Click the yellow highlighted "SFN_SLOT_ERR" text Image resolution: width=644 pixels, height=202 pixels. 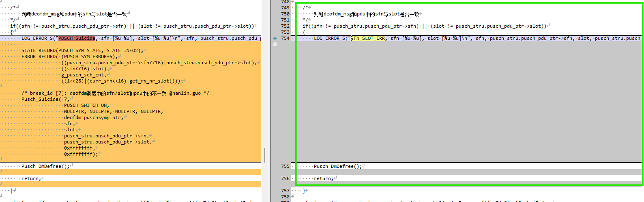[368, 38]
